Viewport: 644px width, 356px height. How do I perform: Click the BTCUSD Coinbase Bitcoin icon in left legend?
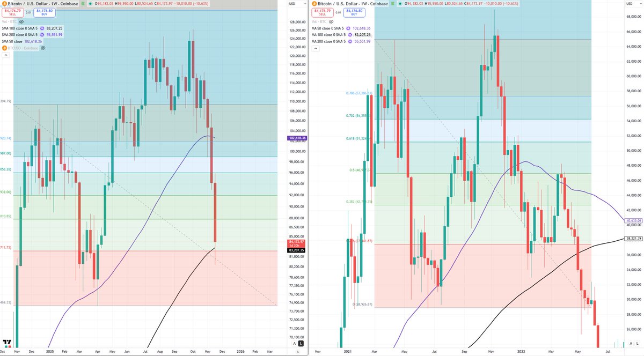pyautogui.click(x=4, y=48)
